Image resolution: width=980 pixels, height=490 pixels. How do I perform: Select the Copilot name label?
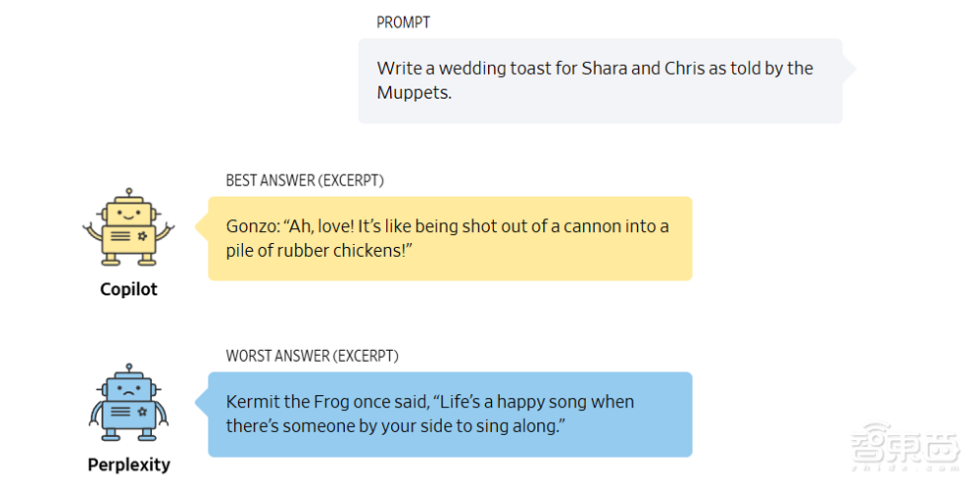point(128,289)
